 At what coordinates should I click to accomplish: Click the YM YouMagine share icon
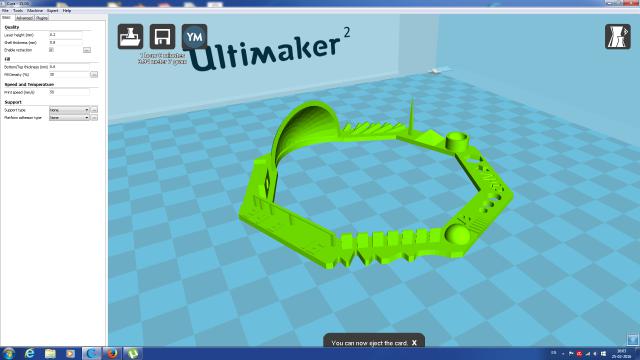click(x=194, y=37)
